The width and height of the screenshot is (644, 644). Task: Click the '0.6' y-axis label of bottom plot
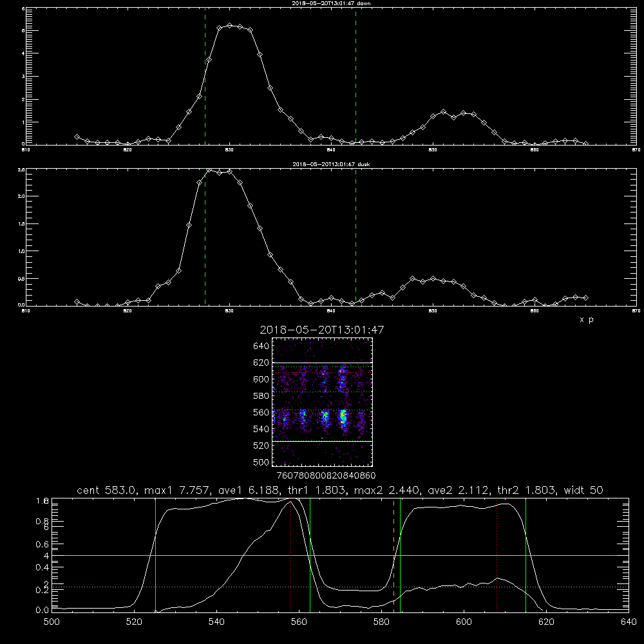43,544
